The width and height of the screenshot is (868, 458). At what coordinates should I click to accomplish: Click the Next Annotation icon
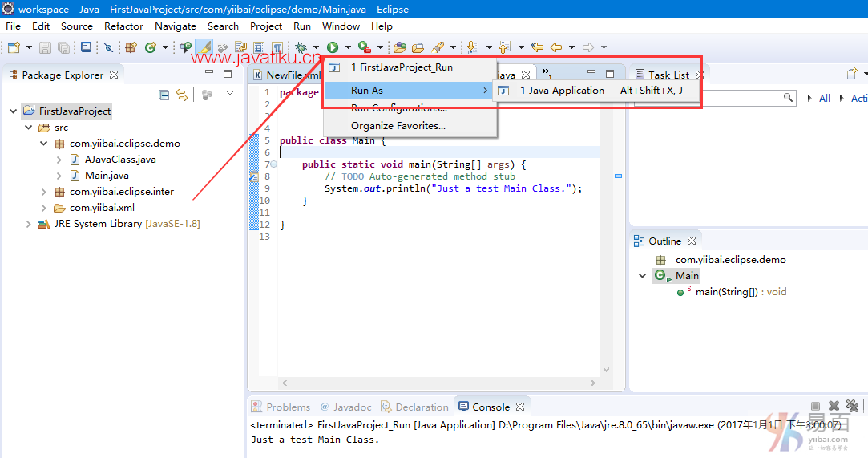[x=473, y=47]
